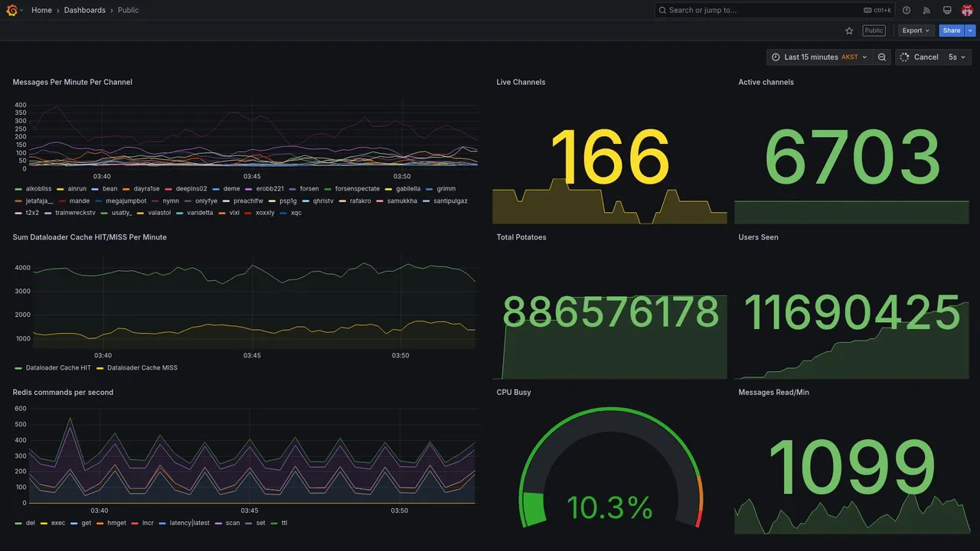Star this dashboard as favorite
Screen dimensions: 980x551
click(849, 31)
